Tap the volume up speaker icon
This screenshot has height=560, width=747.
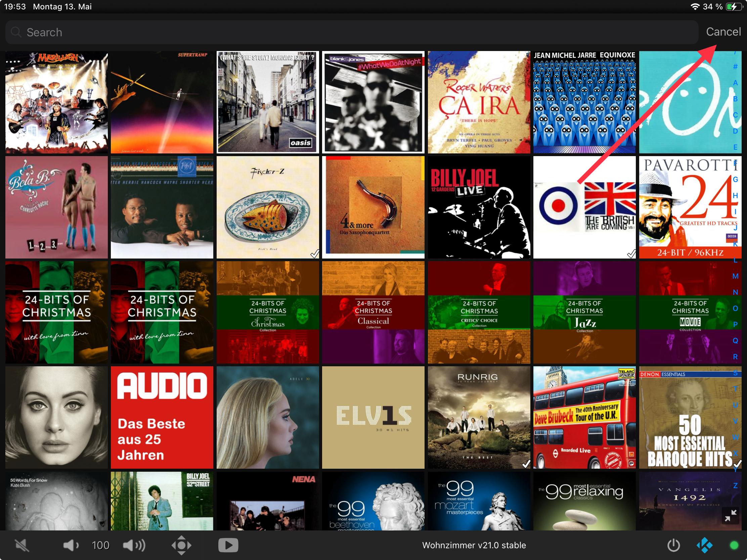point(134,545)
